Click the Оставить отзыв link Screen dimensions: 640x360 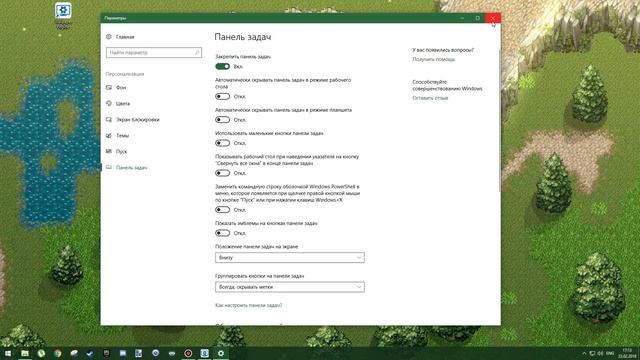[x=430, y=98]
